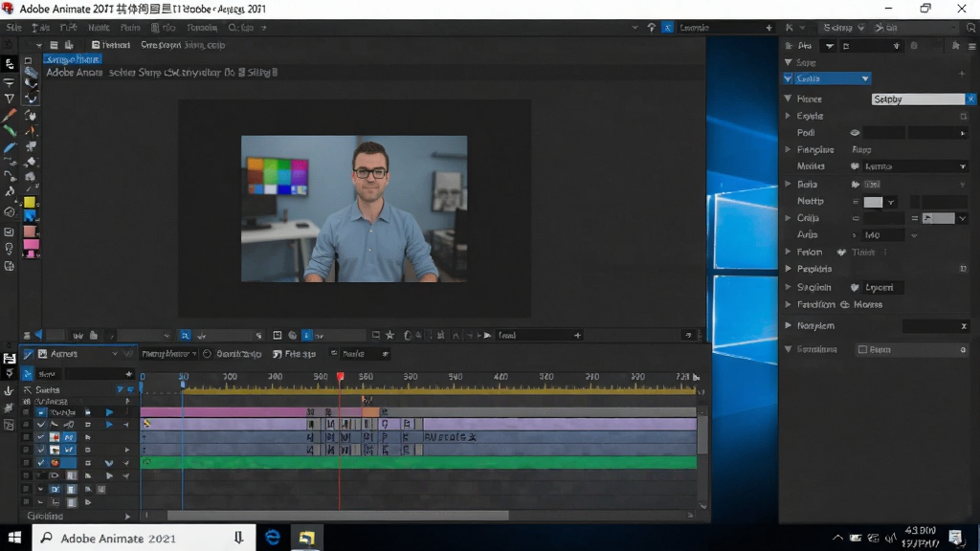The height and width of the screenshot is (551, 980).
Task: Click the Adobe Animate 2021 taskbar search box
Action: pyautogui.click(x=144, y=538)
